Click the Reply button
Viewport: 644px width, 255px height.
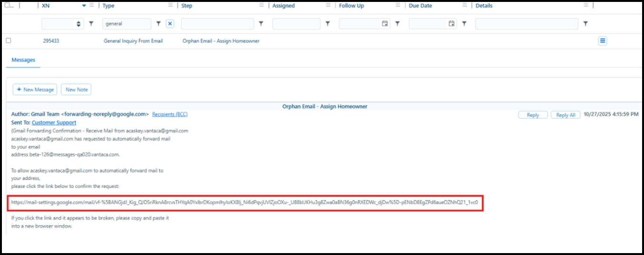533,115
